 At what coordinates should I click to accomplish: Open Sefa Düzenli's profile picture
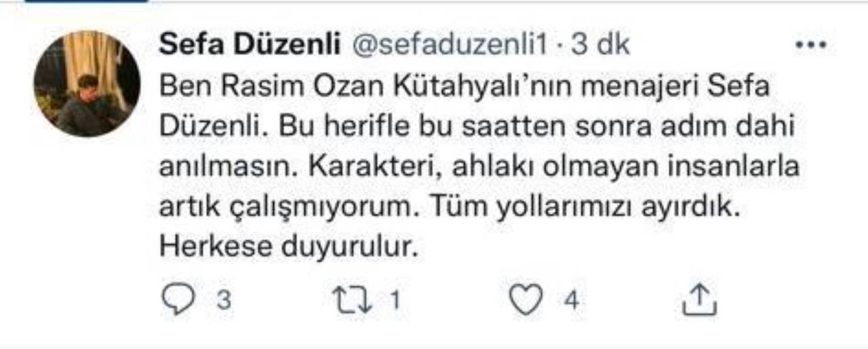click(x=87, y=84)
